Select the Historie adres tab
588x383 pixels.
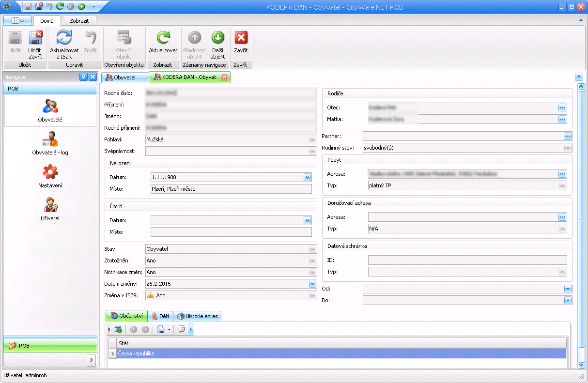pos(197,316)
